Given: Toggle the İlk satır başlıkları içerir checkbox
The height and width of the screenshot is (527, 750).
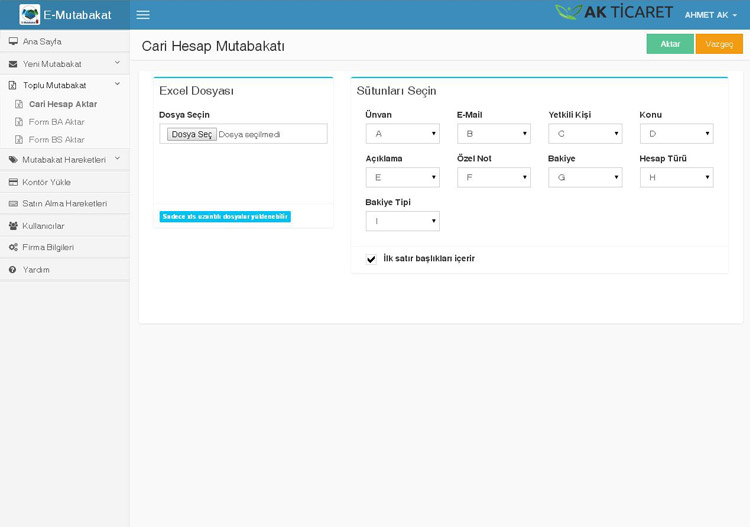Looking at the screenshot, I should 372,259.
